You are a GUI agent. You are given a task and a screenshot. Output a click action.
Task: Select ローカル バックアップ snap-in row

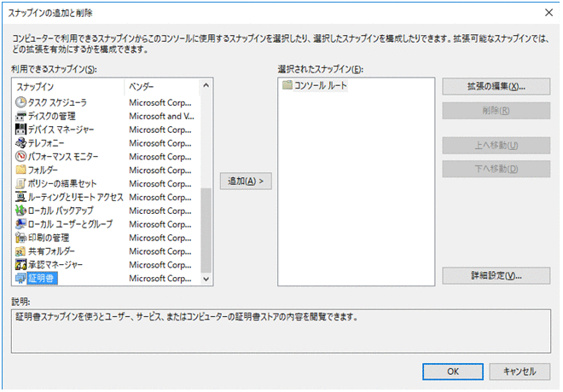[107, 210]
